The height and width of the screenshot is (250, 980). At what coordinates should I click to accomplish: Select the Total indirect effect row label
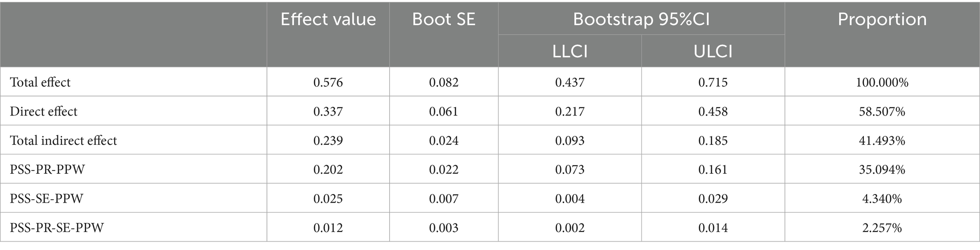(x=64, y=141)
